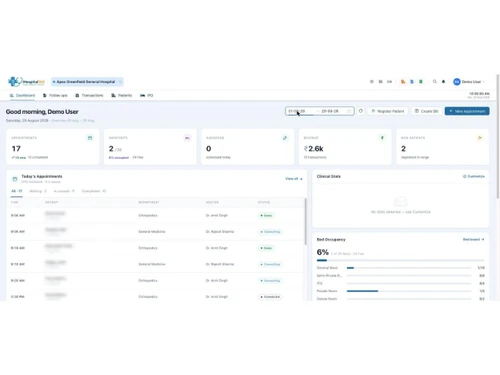This screenshot has width=500, height=375.
Task: Open the Apex Greenfield General Hospital selector
Action: (x=87, y=82)
